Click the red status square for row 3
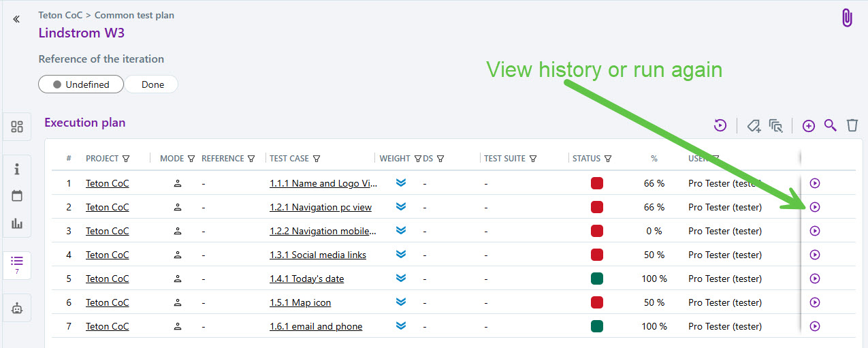This screenshot has width=868, height=348. (597, 231)
